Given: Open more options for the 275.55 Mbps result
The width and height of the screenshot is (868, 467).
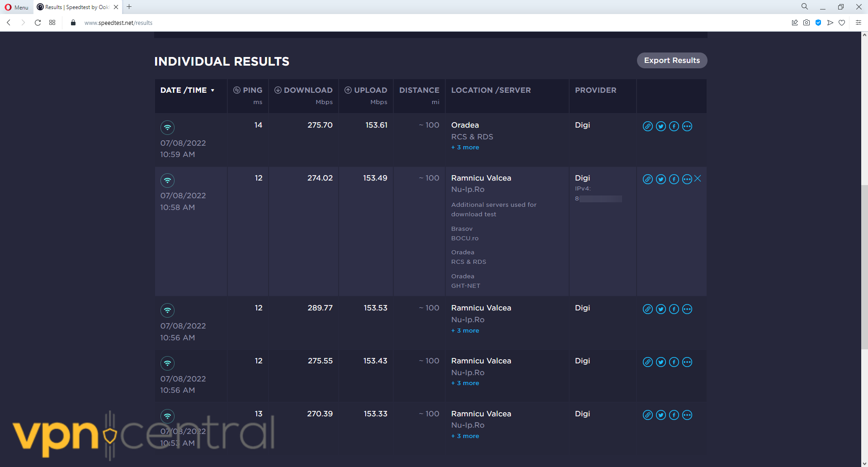Looking at the screenshot, I should tap(687, 362).
